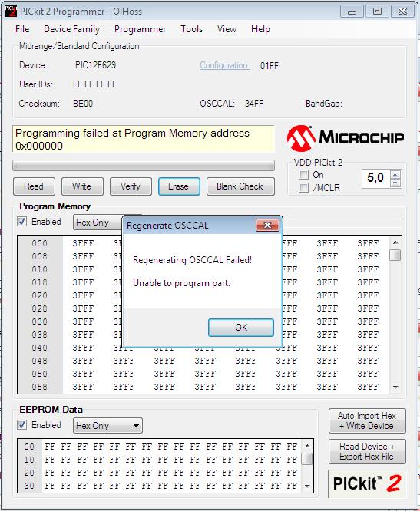Click Program Memory scrollbar up arrow
420x511 pixels.
pos(395,242)
